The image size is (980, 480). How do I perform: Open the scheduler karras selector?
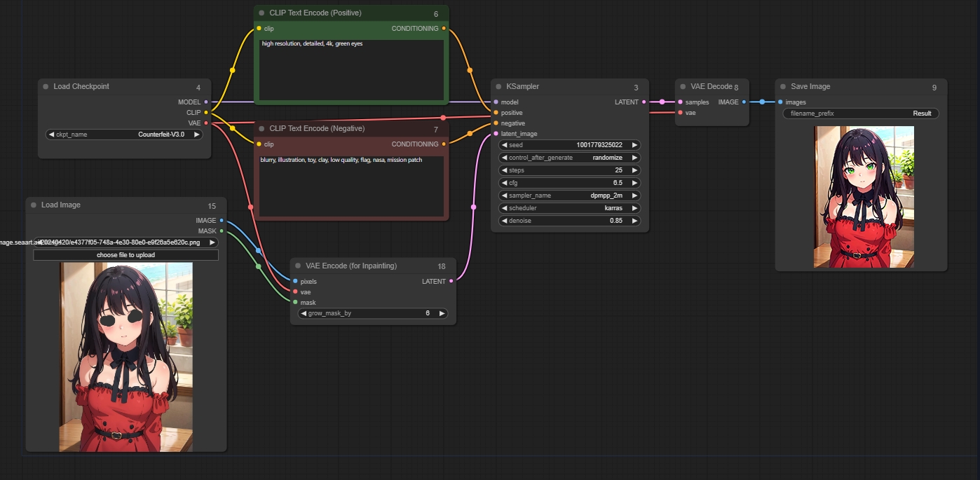pyautogui.click(x=569, y=208)
